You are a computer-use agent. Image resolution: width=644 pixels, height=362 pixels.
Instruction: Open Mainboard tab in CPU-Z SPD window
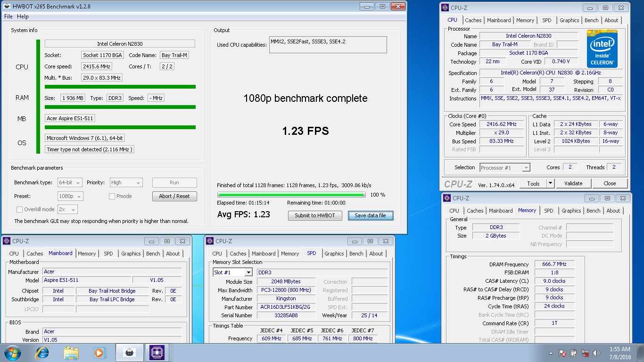pyautogui.click(x=264, y=254)
